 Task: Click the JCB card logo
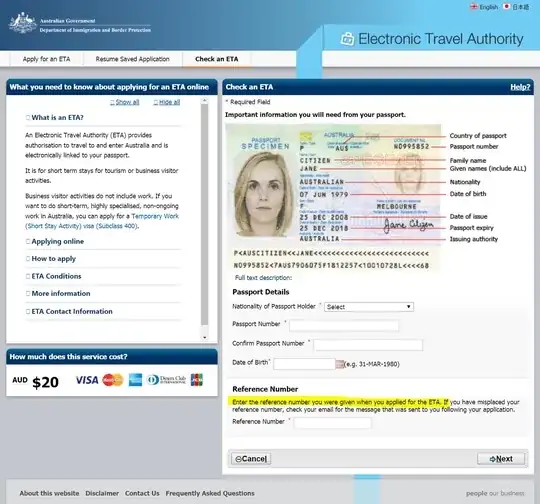[x=197, y=380]
